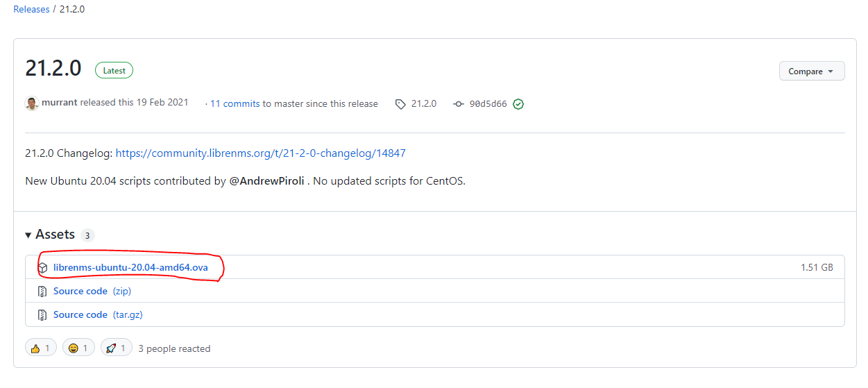Click the Latest release badge
The image size is (868, 388).
click(114, 70)
